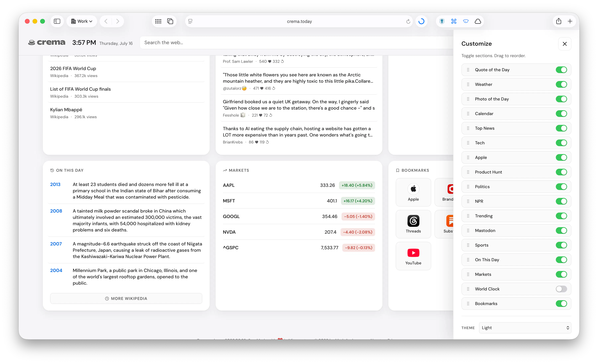Open the Kylian Mbappé article
598x364 pixels.
(66, 110)
